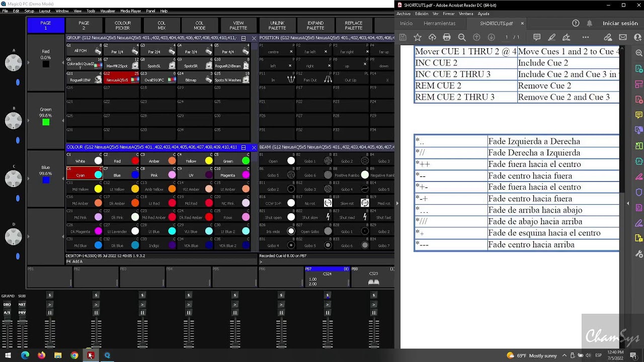644x362 pixels.
Task: Go to next page in Acrobat
Action: pyautogui.click(x=492, y=37)
